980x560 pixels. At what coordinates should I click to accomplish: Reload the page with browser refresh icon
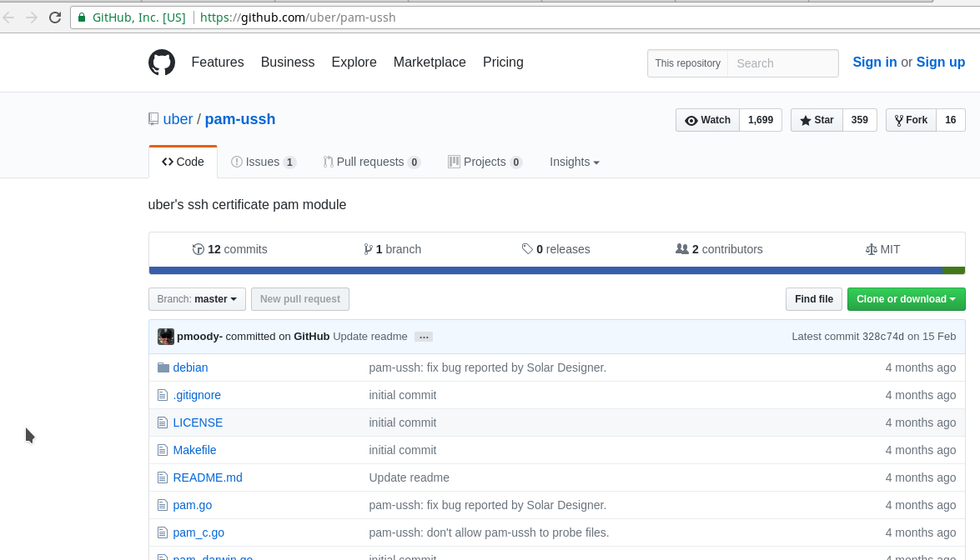[55, 17]
